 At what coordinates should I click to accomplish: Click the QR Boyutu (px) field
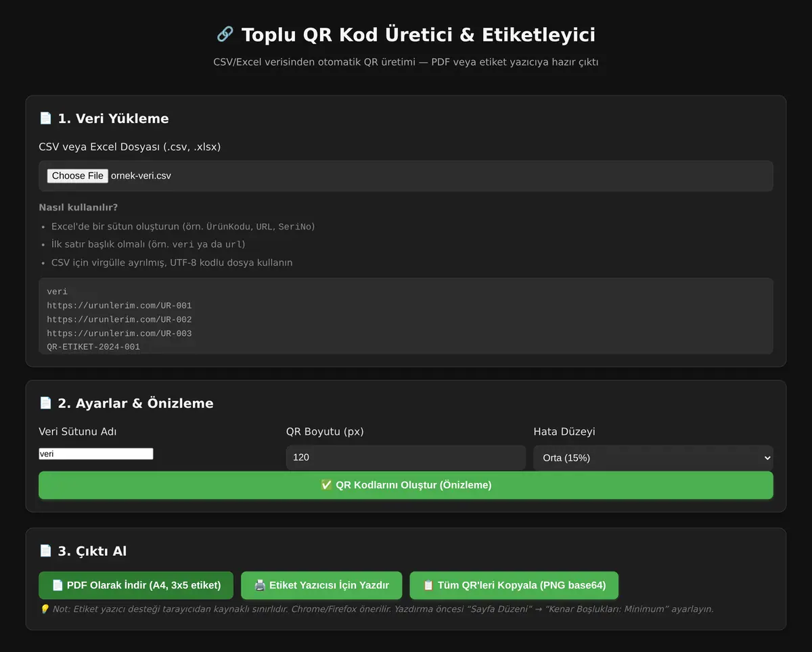(x=406, y=457)
